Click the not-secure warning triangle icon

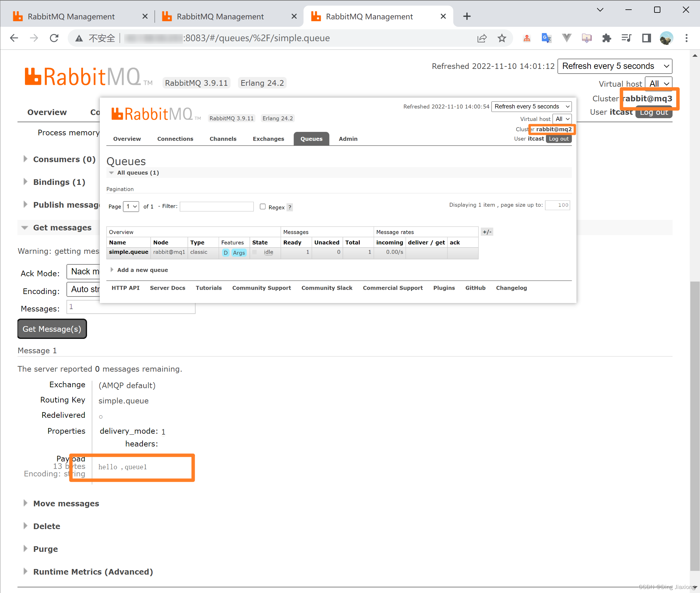[x=79, y=38]
